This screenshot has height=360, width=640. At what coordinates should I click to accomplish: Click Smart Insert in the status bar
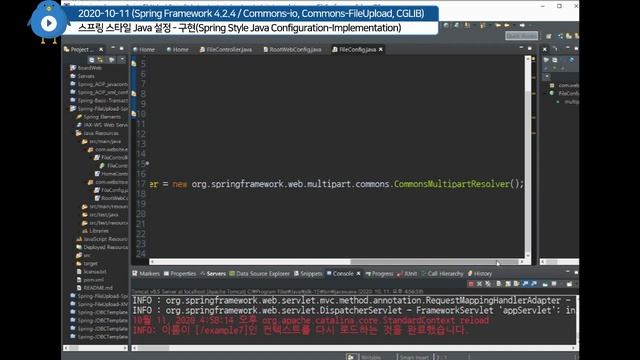(414, 357)
